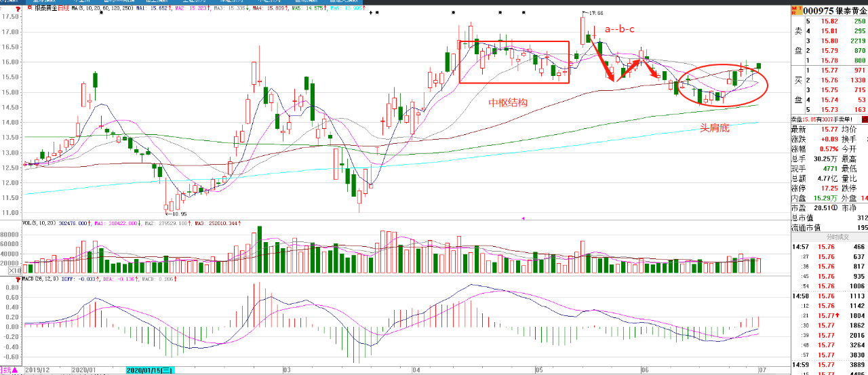Viewport: 868px width, 375px height.
Task: Click the 2019/12 label on the time axis
Action: click(37, 370)
